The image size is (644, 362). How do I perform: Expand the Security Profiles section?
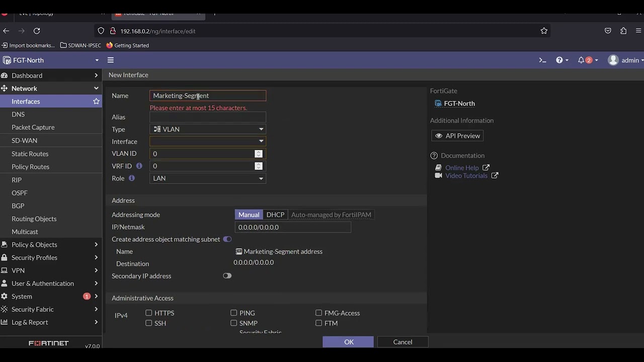[50, 258]
